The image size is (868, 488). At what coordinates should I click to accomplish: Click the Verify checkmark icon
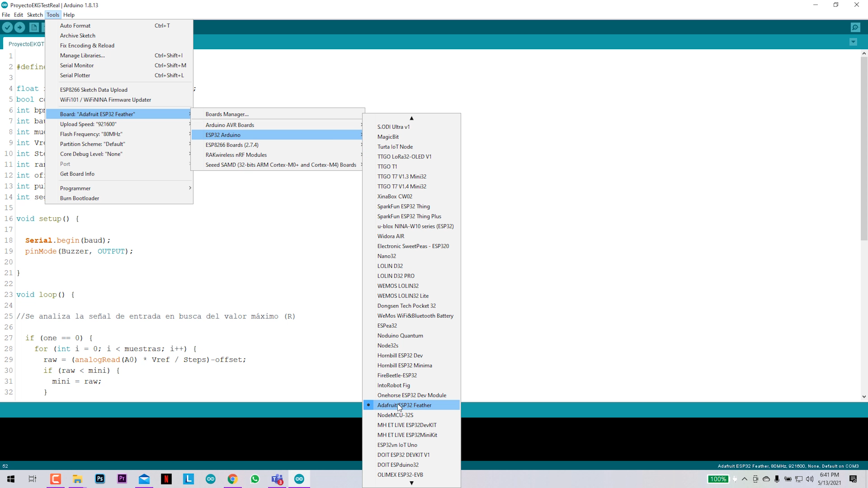[7, 27]
